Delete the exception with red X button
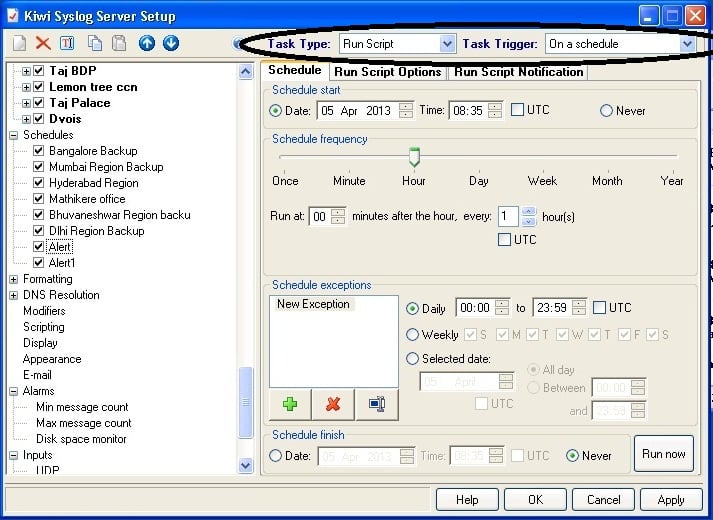713x520 pixels. 333,404
